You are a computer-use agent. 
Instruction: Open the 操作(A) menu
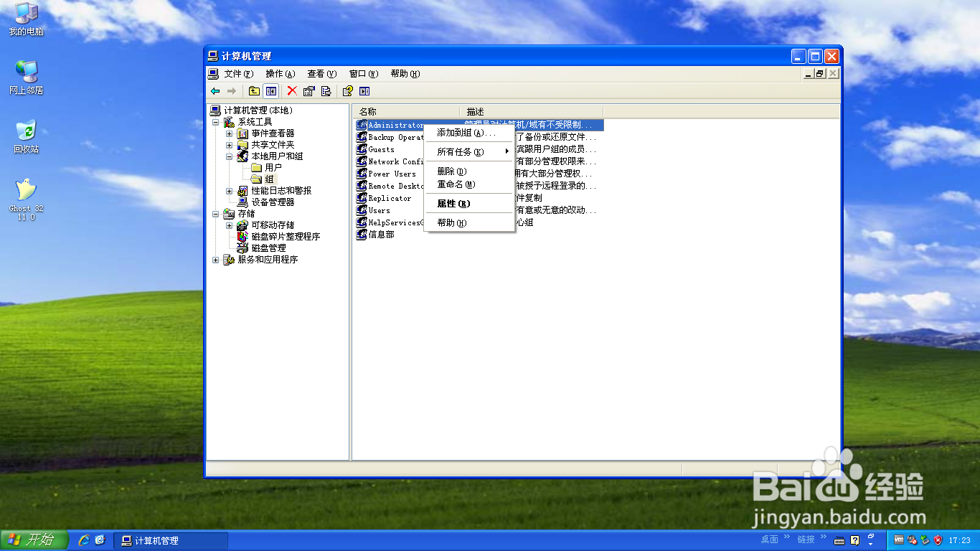click(x=281, y=74)
